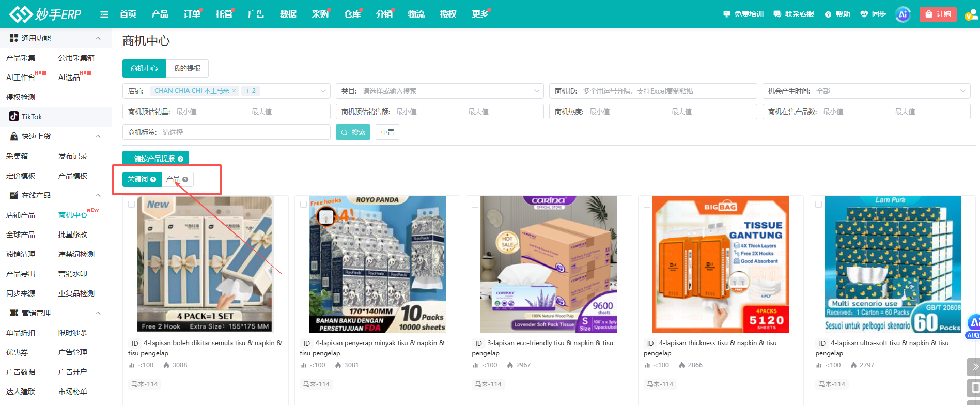The height and width of the screenshot is (405, 980).
Task: Open AI工作台 in the sidebar
Action: [x=21, y=77]
